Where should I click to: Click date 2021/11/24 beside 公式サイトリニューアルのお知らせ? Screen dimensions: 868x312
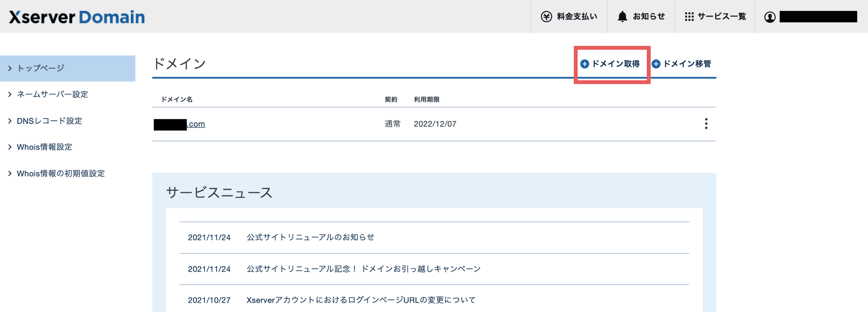[x=209, y=237]
